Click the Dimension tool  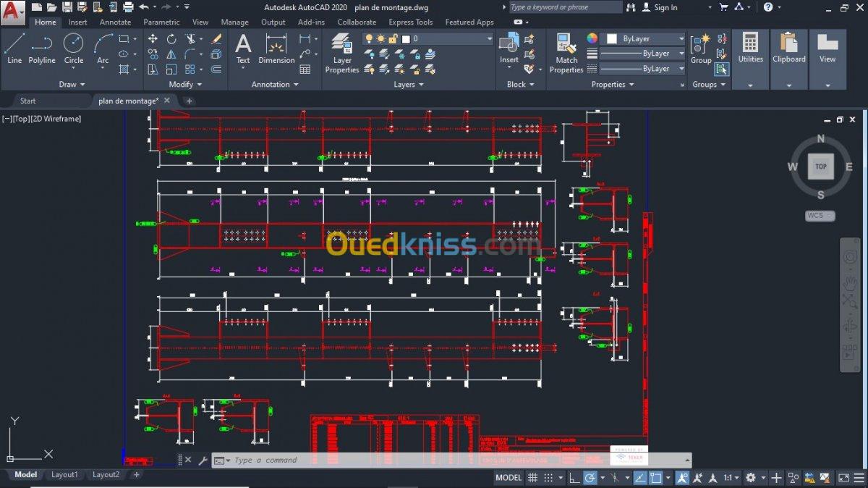point(276,48)
